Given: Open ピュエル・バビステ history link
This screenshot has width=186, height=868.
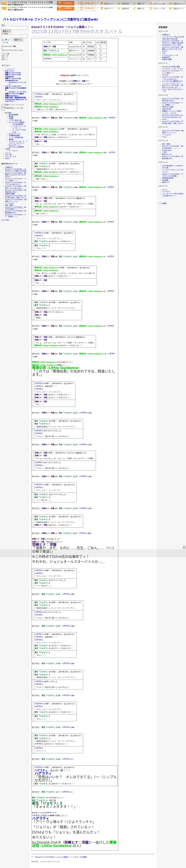Looking at the screenshot, I should 169,113.
